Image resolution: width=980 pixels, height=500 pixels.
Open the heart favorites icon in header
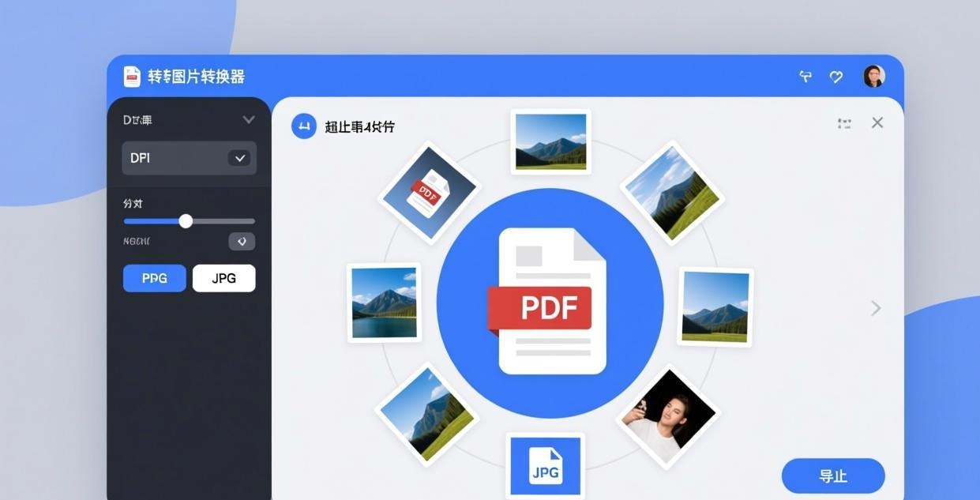(836, 77)
